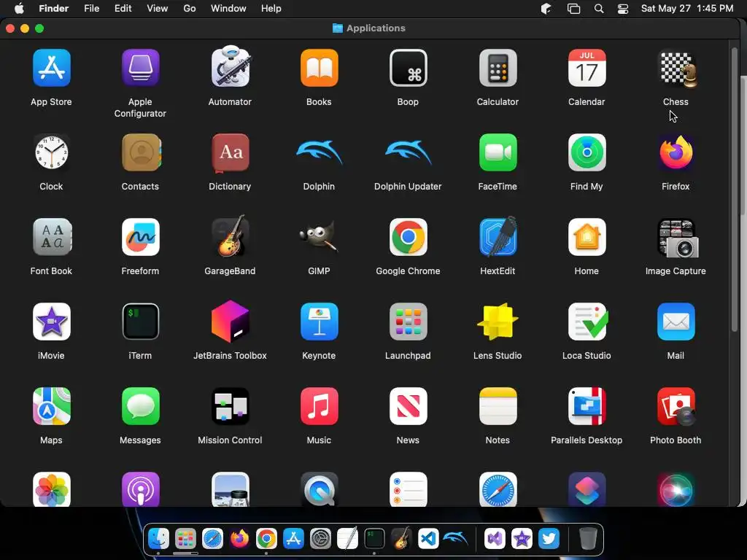The height and width of the screenshot is (560, 747).
Task: Select the News app
Action: click(409, 406)
